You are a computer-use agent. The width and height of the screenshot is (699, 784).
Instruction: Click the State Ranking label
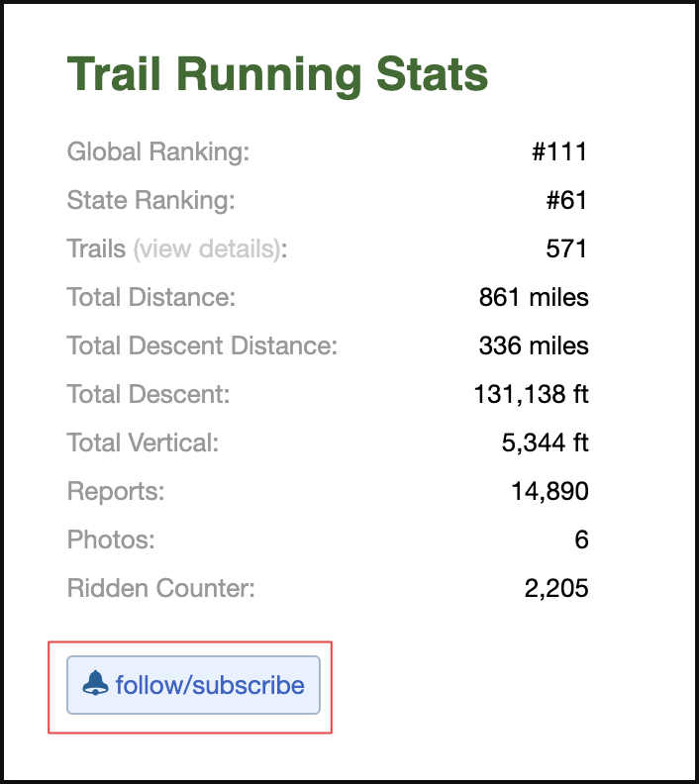151,200
